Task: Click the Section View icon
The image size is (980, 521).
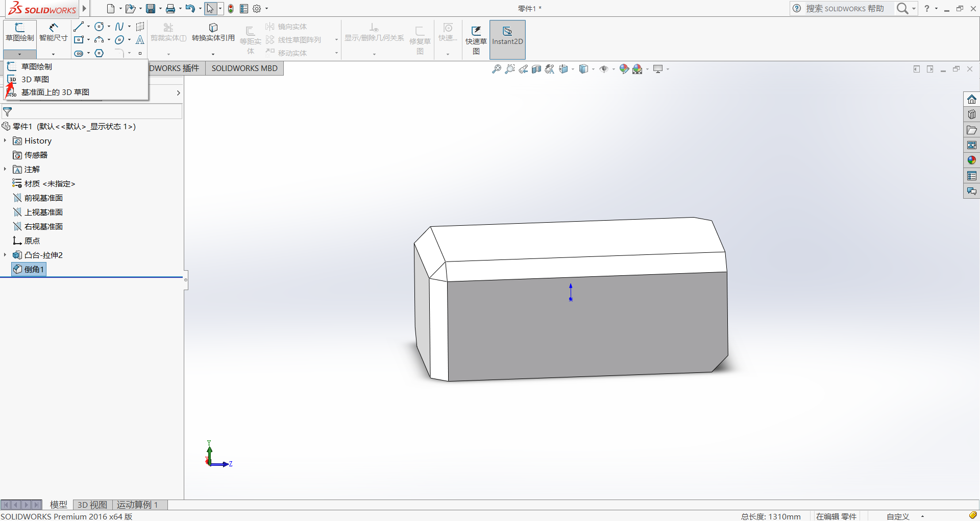Action: [x=536, y=69]
